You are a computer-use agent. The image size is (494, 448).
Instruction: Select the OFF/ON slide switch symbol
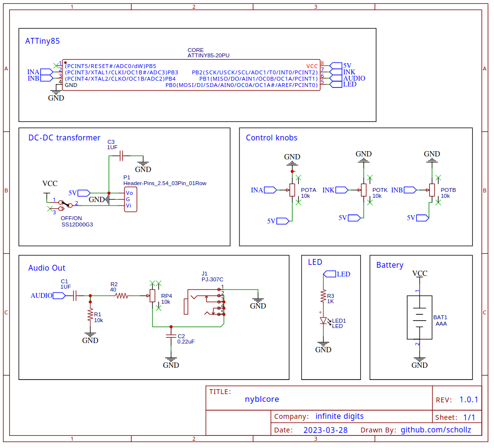point(66,207)
